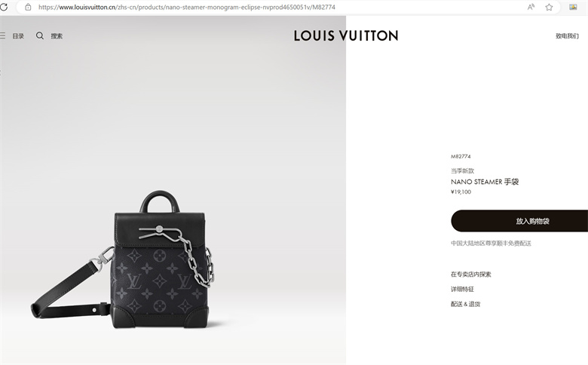588x365 pixels.
Task: Select the product name NANO STEAMER 手袋
Action: coord(485,182)
